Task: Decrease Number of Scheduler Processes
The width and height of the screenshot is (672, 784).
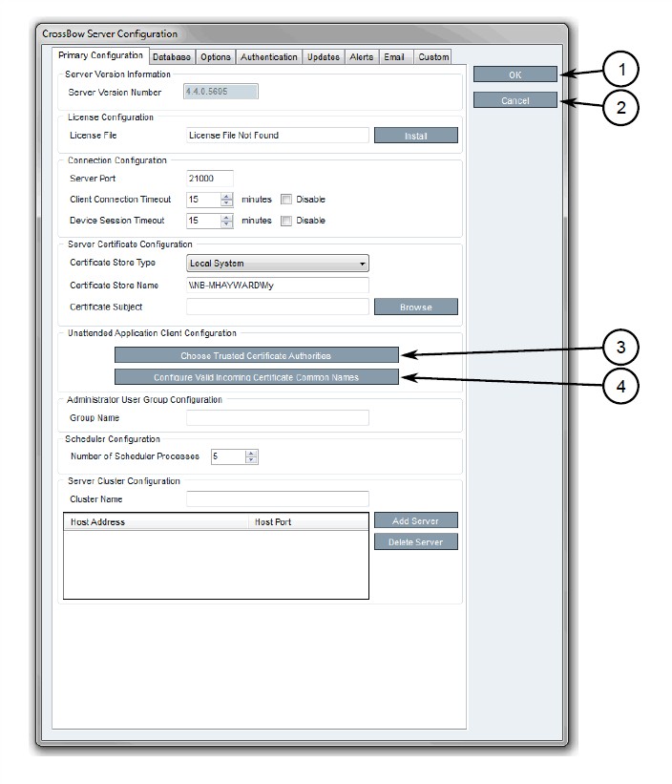Action: pyautogui.click(x=251, y=460)
